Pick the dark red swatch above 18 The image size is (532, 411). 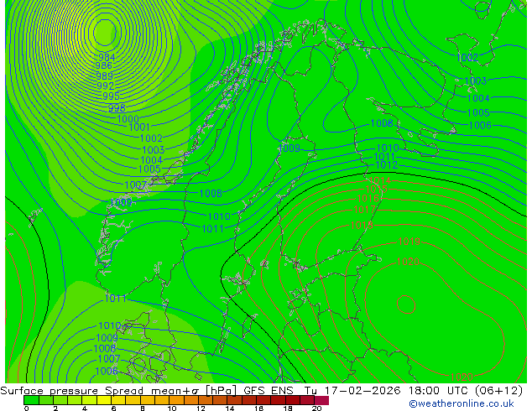tap(293, 400)
